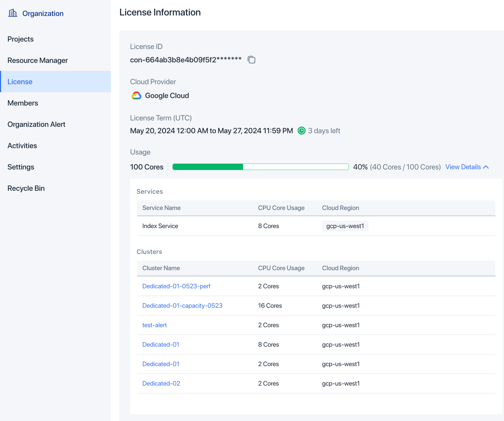Click the 'Index Service' row name
504x421 pixels.
[160, 226]
